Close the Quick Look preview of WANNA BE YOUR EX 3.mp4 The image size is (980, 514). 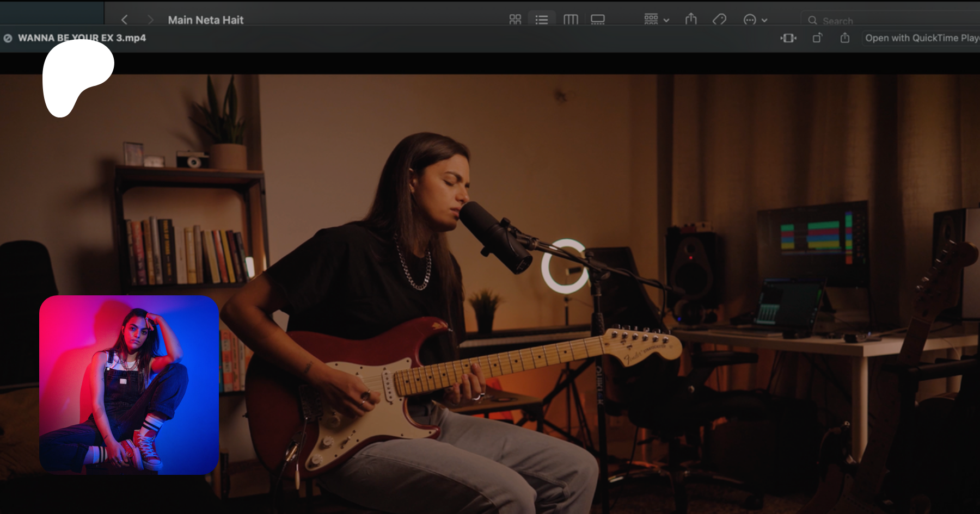pos(8,38)
